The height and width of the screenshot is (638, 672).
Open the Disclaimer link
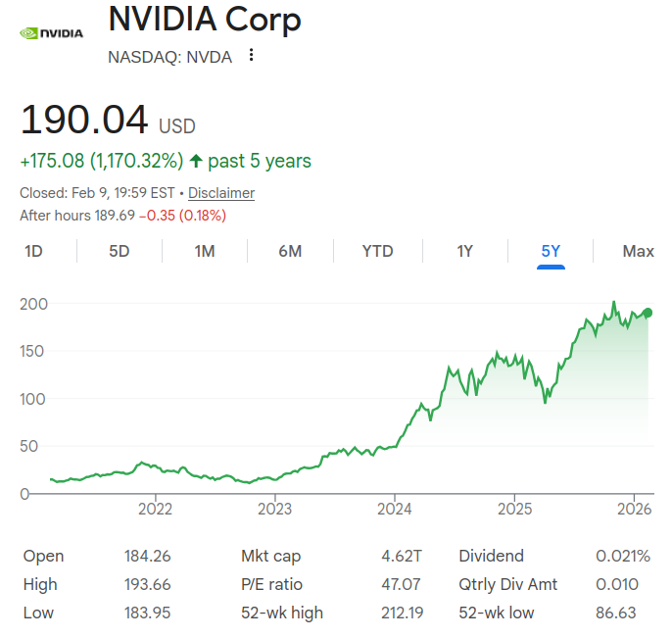[x=221, y=193]
